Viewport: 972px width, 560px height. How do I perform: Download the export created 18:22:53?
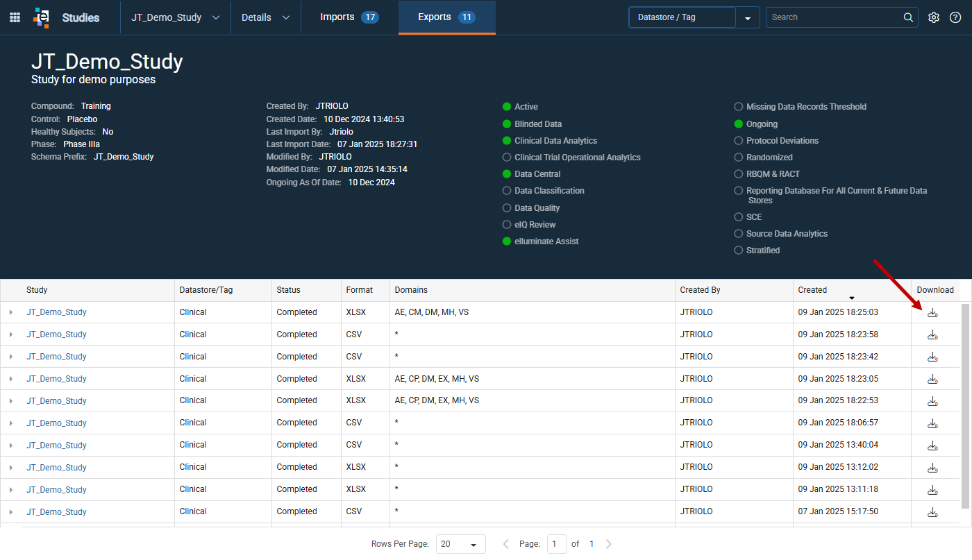(x=932, y=401)
